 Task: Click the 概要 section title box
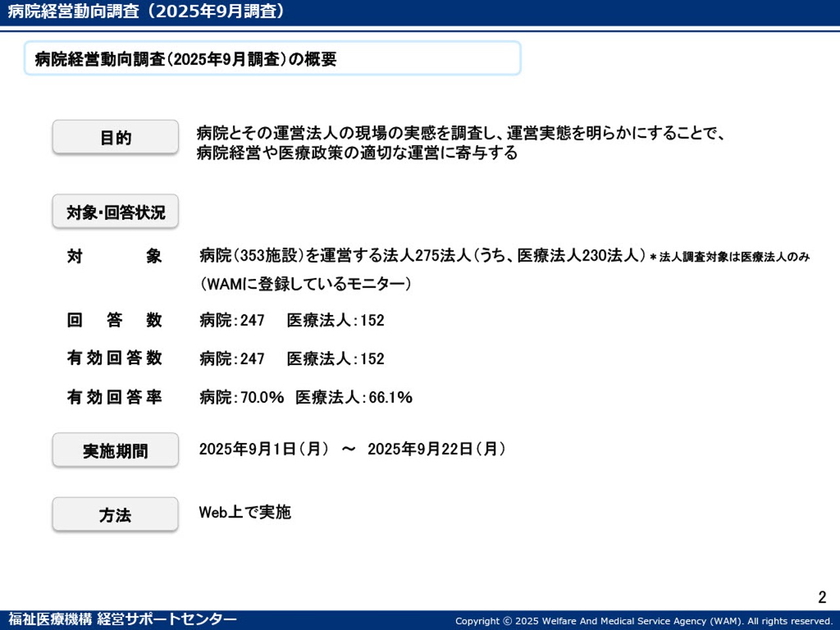pyautogui.click(x=272, y=59)
